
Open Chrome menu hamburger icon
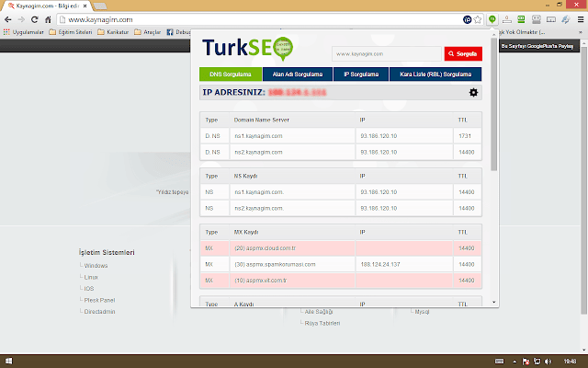pyautogui.click(x=580, y=19)
